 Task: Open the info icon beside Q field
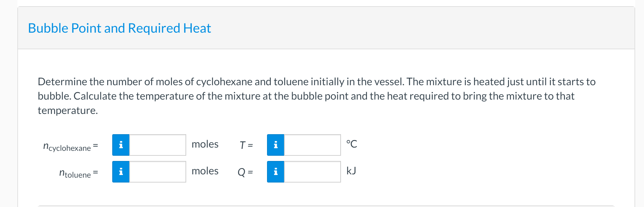coord(276,172)
